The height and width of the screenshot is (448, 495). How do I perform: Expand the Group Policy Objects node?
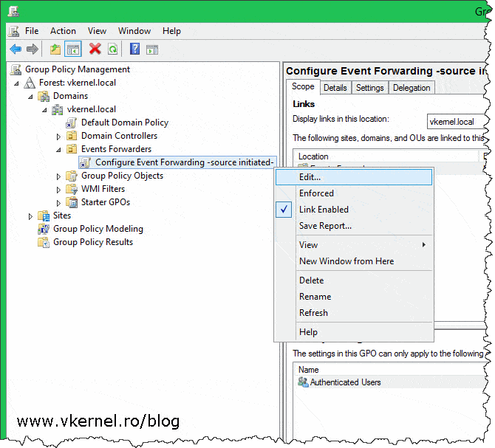tap(58, 176)
